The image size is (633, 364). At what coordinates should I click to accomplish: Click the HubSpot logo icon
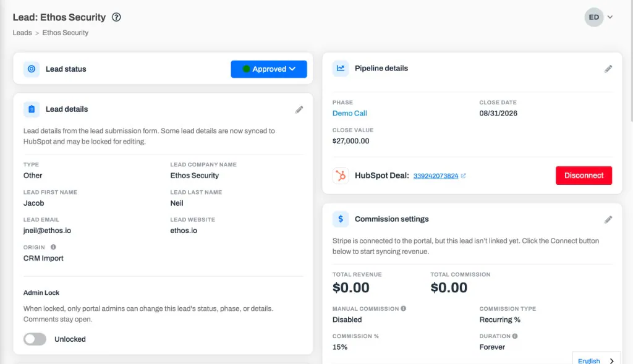pos(341,176)
